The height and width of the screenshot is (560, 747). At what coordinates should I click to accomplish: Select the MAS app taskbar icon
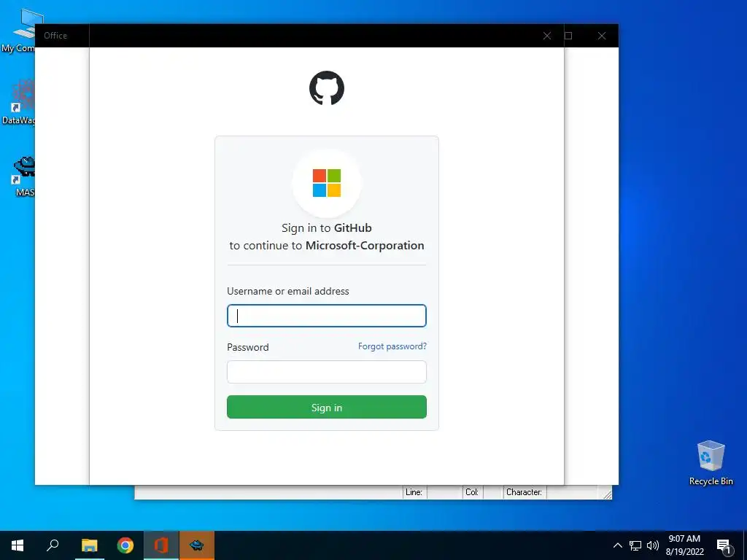click(197, 545)
